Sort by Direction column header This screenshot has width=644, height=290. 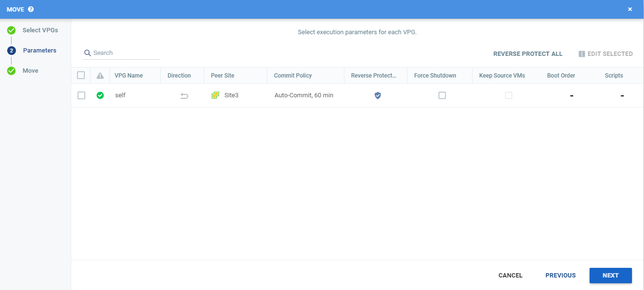coord(179,76)
